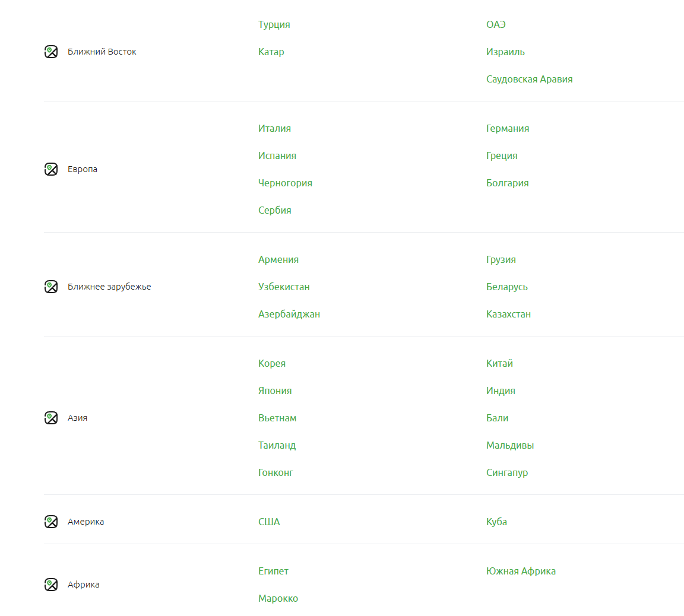Image resolution: width=684 pixels, height=616 pixels.
Task: Open the Казахстан link
Action: [x=509, y=315]
